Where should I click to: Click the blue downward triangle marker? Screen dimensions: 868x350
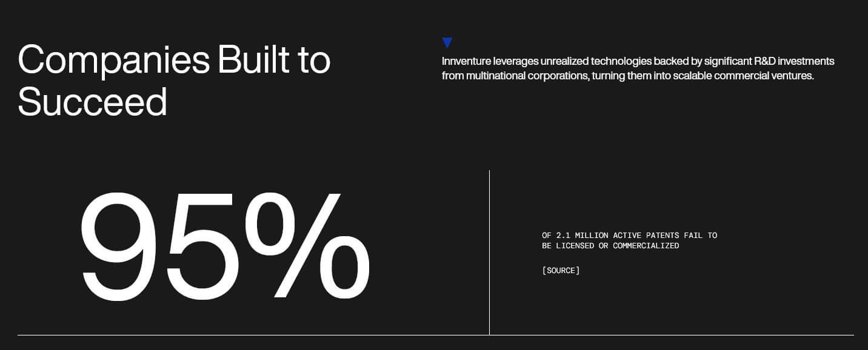coord(447,42)
